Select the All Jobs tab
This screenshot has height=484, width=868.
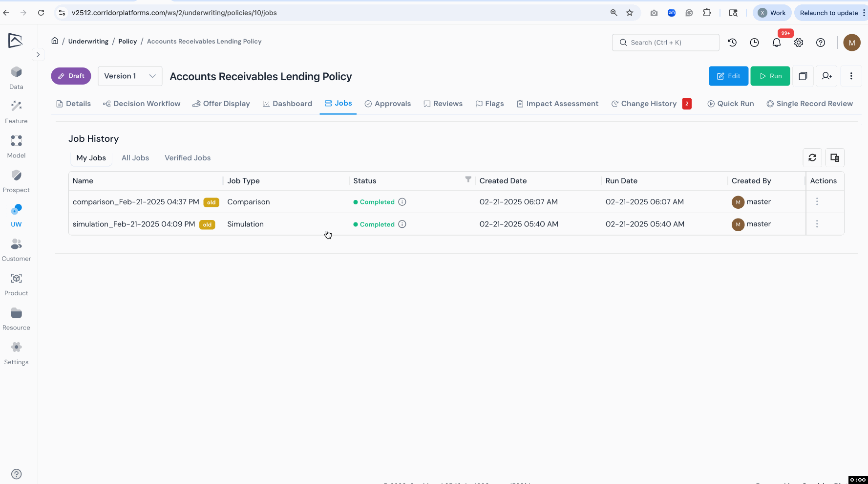click(x=135, y=158)
